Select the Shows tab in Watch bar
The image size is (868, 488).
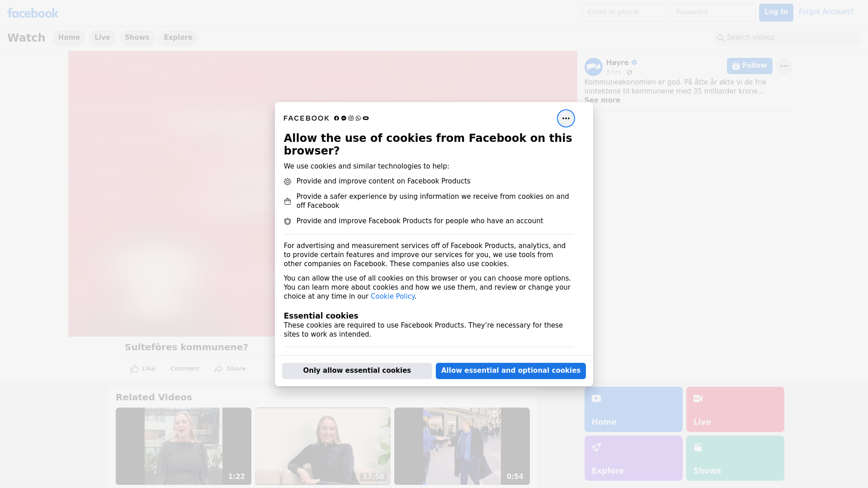click(137, 38)
